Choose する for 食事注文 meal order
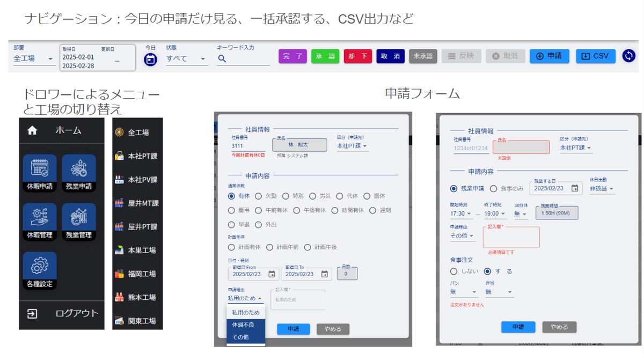Screen dimensions: 644x354 pyautogui.click(x=487, y=270)
